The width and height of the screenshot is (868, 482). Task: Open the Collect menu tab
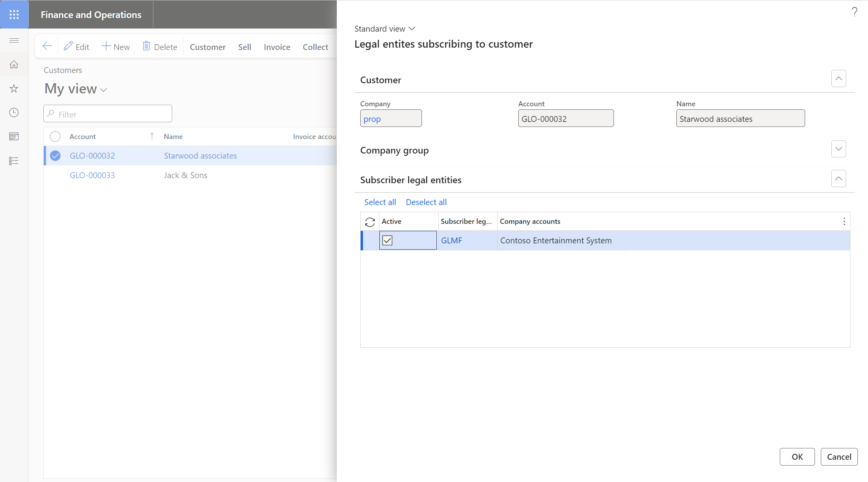tap(315, 47)
